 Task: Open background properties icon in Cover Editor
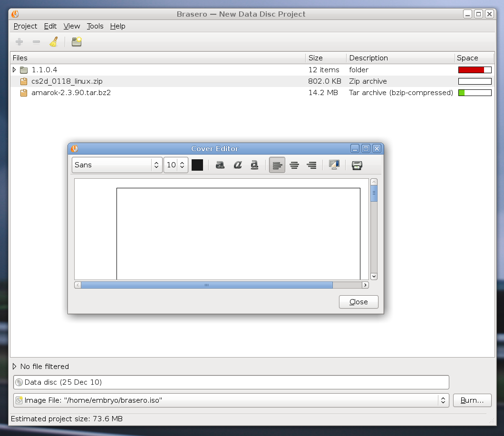click(334, 165)
